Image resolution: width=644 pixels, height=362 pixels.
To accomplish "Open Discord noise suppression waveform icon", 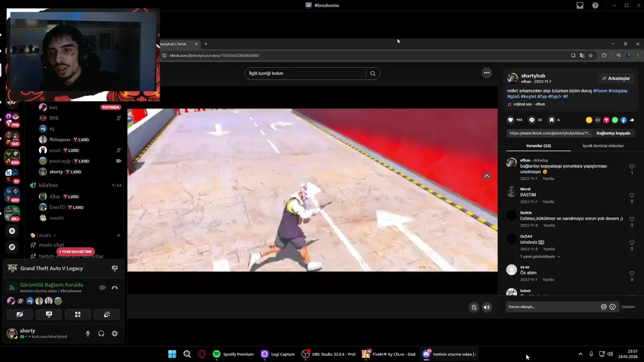I will pos(103,288).
